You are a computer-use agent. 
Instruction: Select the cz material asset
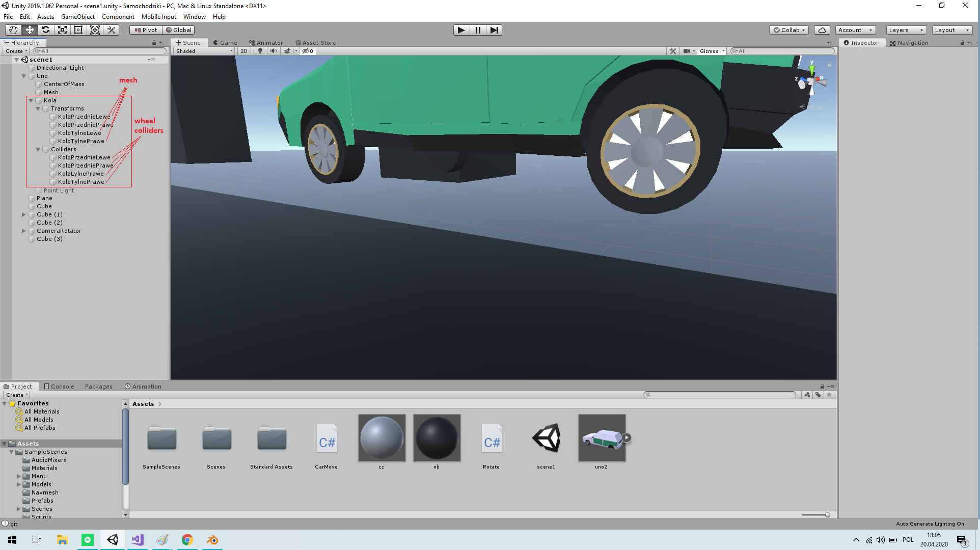[x=382, y=442]
